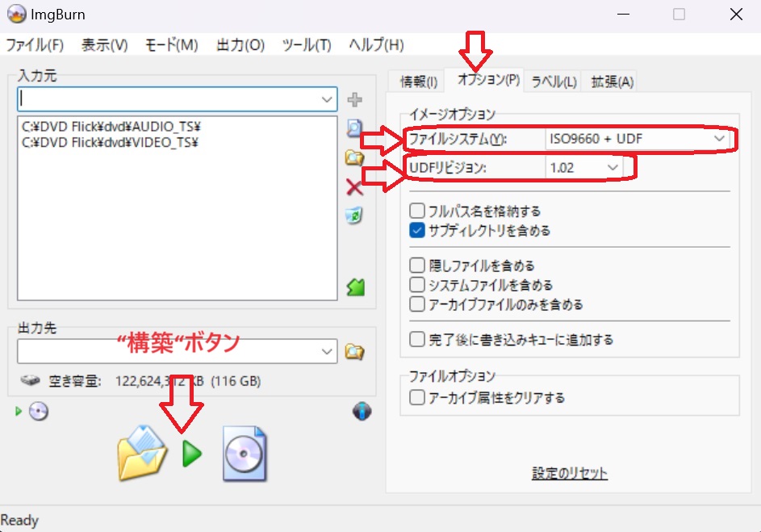Viewport: 761px width, 532px height.
Task: Uncheck サブディレクトリを含める
Action: click(417, 230)
